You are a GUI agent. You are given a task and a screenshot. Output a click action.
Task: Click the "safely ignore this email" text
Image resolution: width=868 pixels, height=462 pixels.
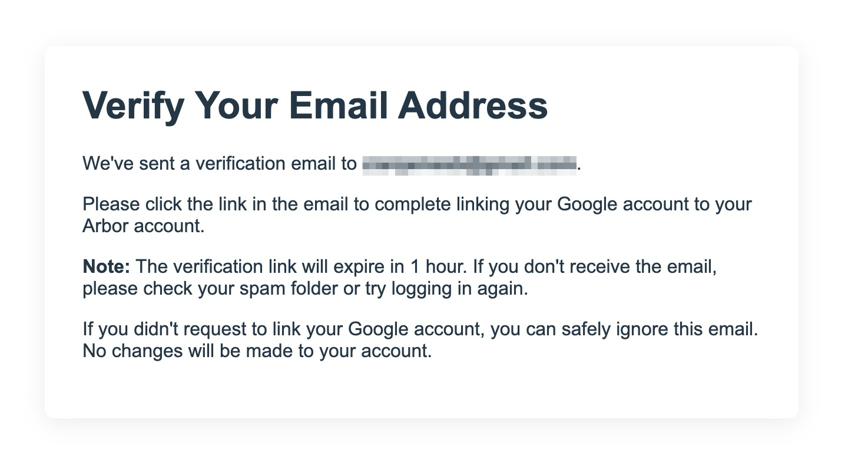pos(660,329)
